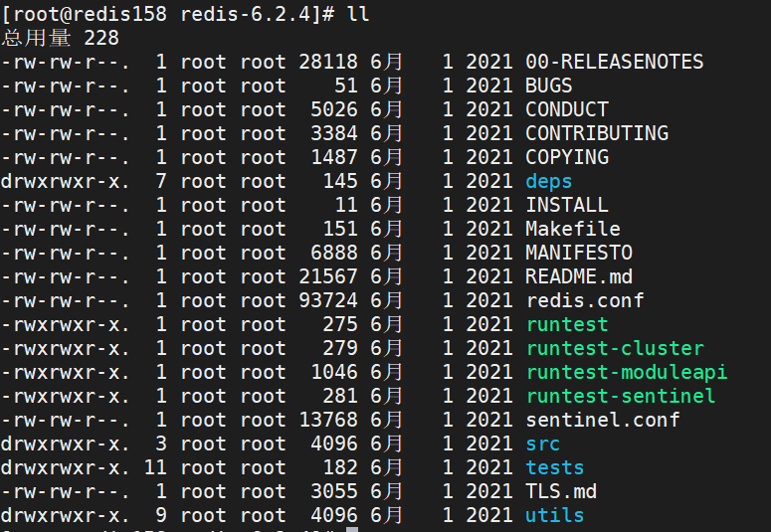Click the TLS.md file name
Image resolution: width=771 pixels, height=532 pixels.
[x=560, y=491]
